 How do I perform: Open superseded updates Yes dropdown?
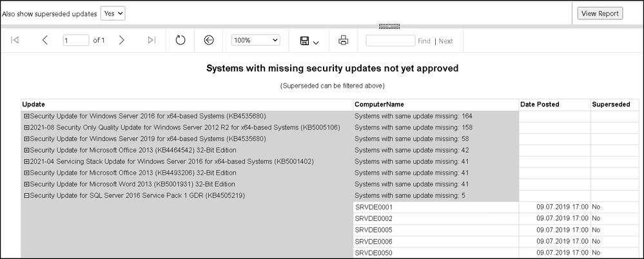coord(113,13)
